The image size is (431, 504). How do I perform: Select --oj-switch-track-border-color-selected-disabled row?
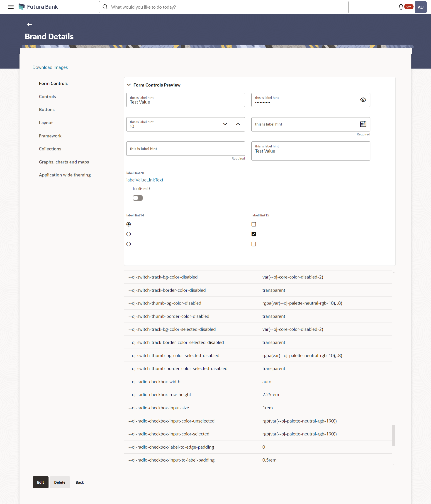[258, 342]
